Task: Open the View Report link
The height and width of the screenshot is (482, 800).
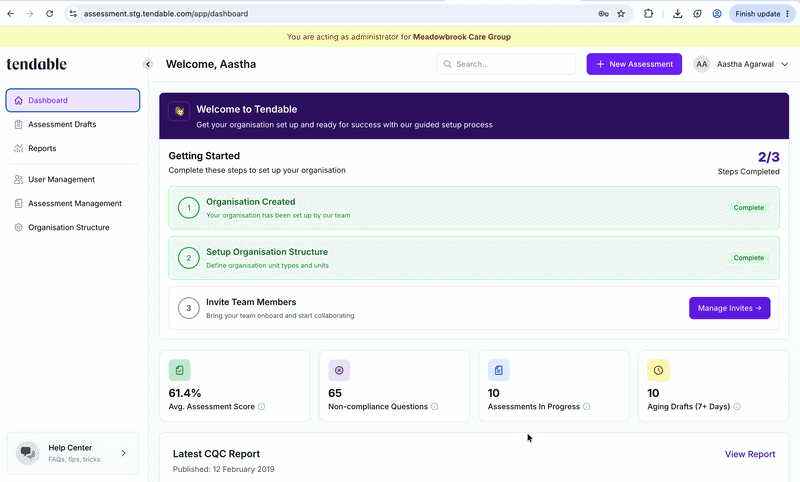Action: [750, 454]
